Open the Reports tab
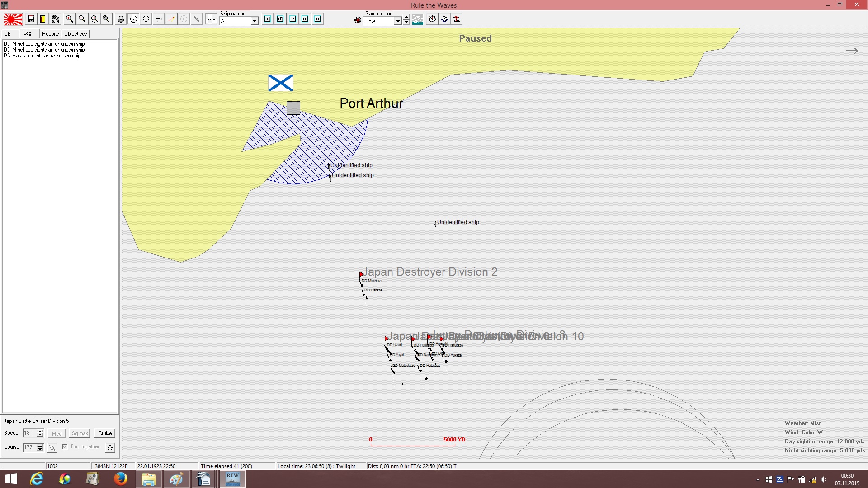 (51, 34)
